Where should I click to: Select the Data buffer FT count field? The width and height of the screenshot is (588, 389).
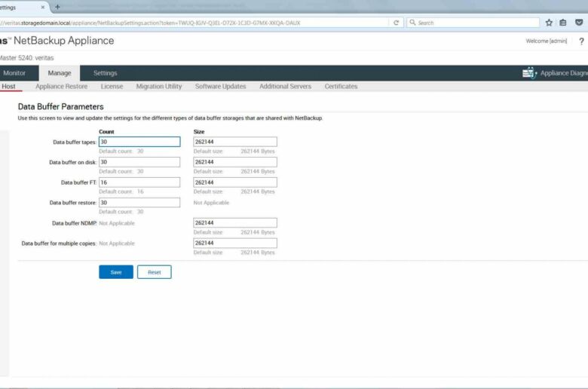[x=139, y=182]
